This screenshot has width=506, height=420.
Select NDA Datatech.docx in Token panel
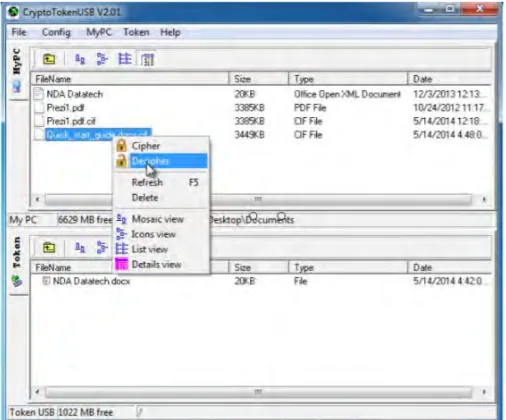point(91,281)
